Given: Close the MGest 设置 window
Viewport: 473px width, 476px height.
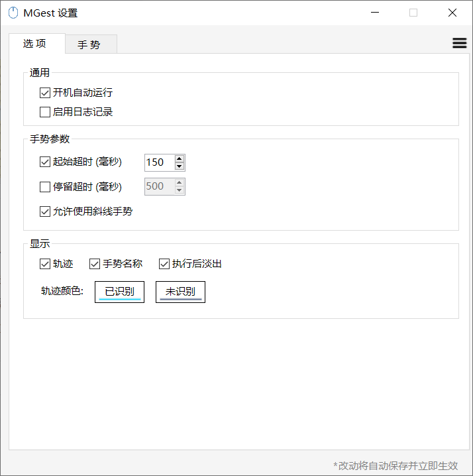Looking at the screenshot, I should tap(452, 13).
